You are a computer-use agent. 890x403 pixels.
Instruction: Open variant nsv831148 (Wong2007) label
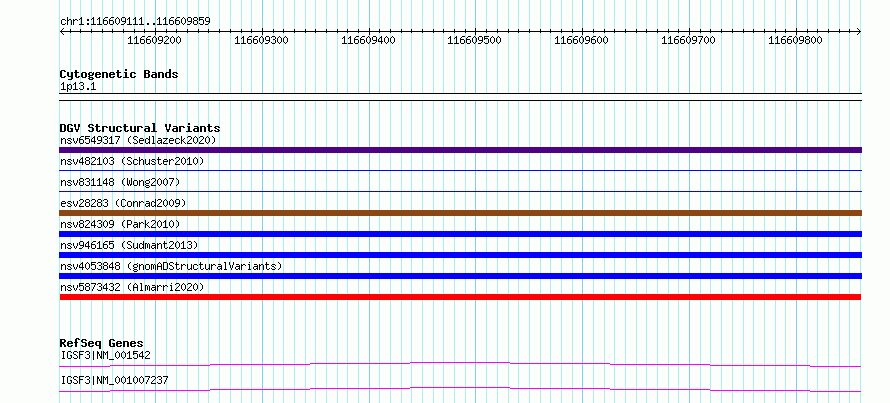click(x=120, y=182)
